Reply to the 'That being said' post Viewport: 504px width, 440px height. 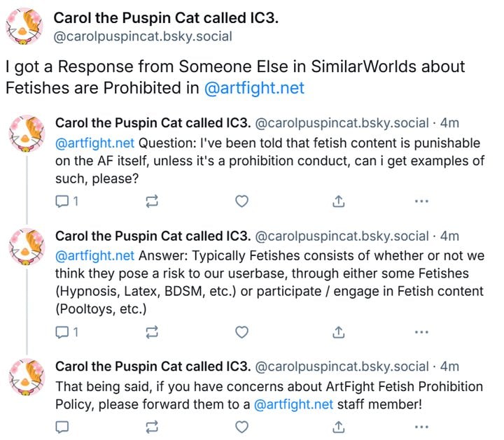point(62,427)
